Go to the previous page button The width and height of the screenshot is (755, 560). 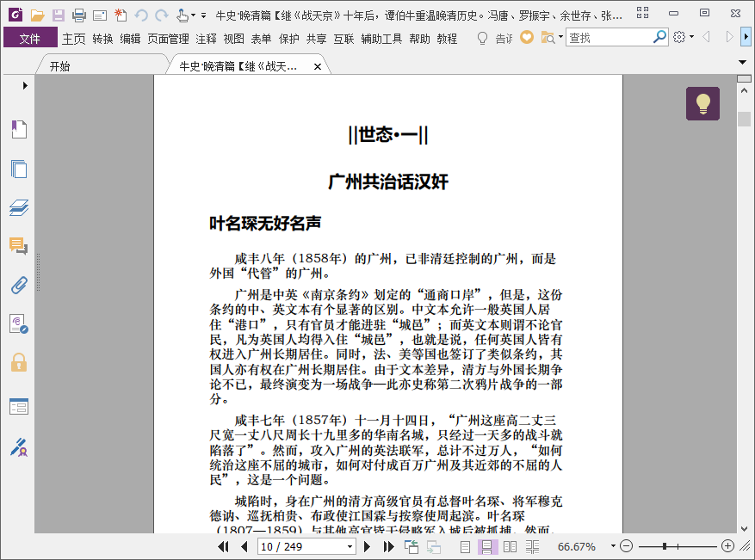[244, 546]
